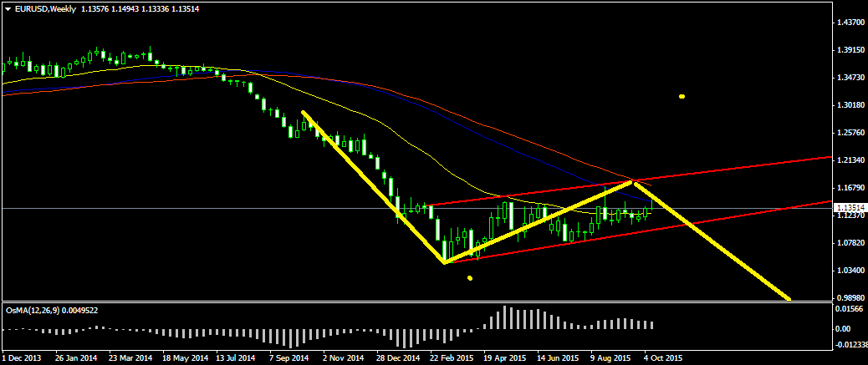Image resolution: width=868 pixels, height=365 pixels.
Task: Click the yellow trendline bottom vertex near Feb 2015
Action: pos(443,263)
